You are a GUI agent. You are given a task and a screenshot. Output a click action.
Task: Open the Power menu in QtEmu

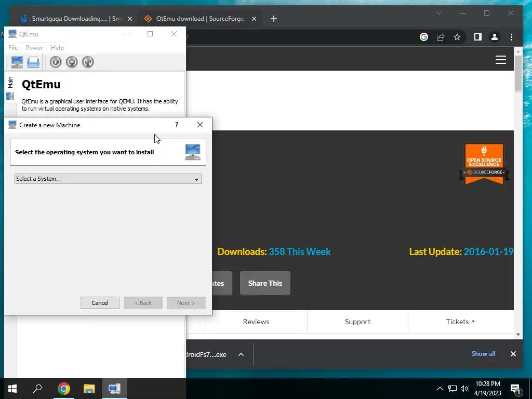(34, 48)
